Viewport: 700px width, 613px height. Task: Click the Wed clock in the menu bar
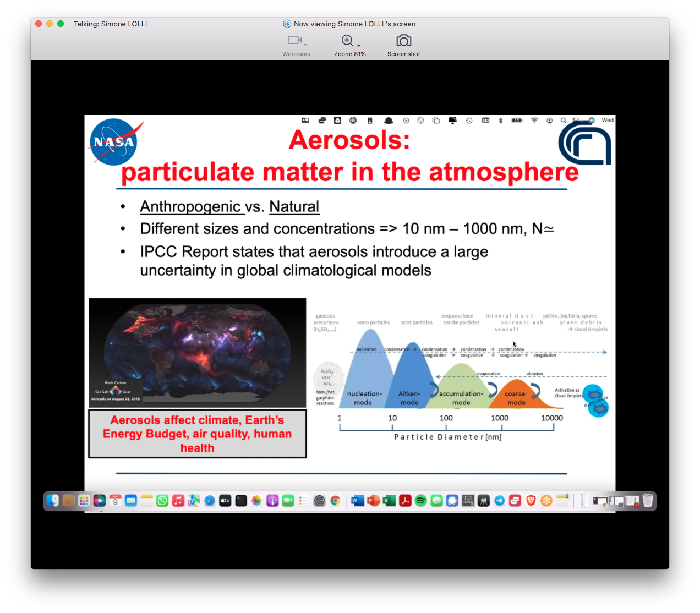608,120
